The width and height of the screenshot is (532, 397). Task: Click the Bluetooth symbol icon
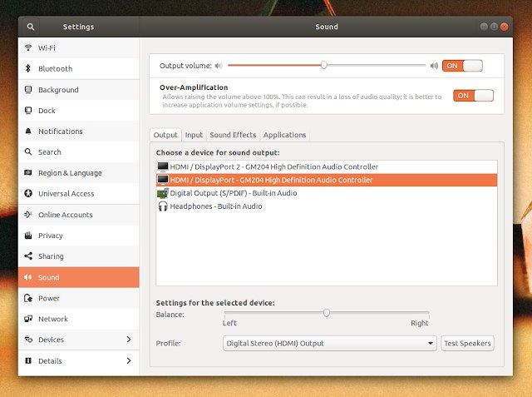28,68
